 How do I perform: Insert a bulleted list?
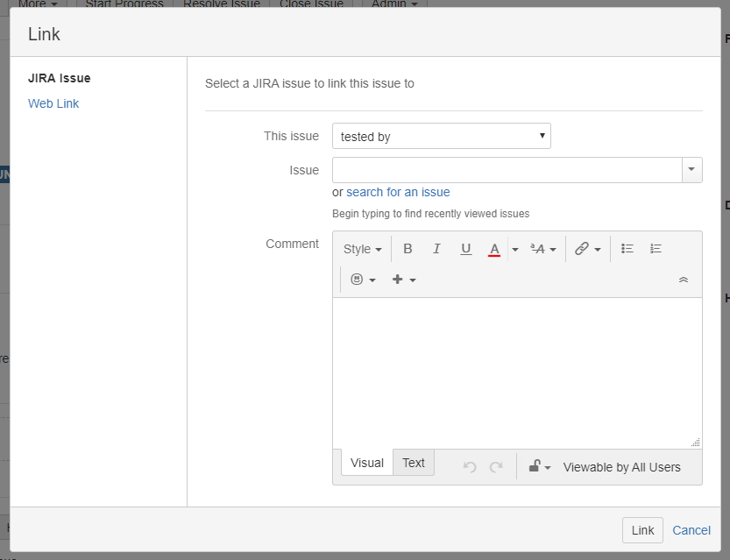click(x=627, y=249)
